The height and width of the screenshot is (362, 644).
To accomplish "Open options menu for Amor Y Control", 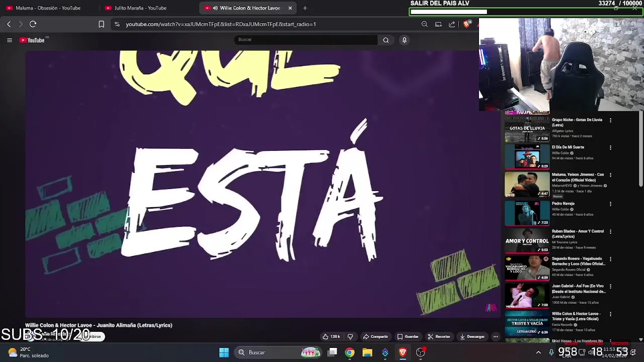I will tap(610, 232).
